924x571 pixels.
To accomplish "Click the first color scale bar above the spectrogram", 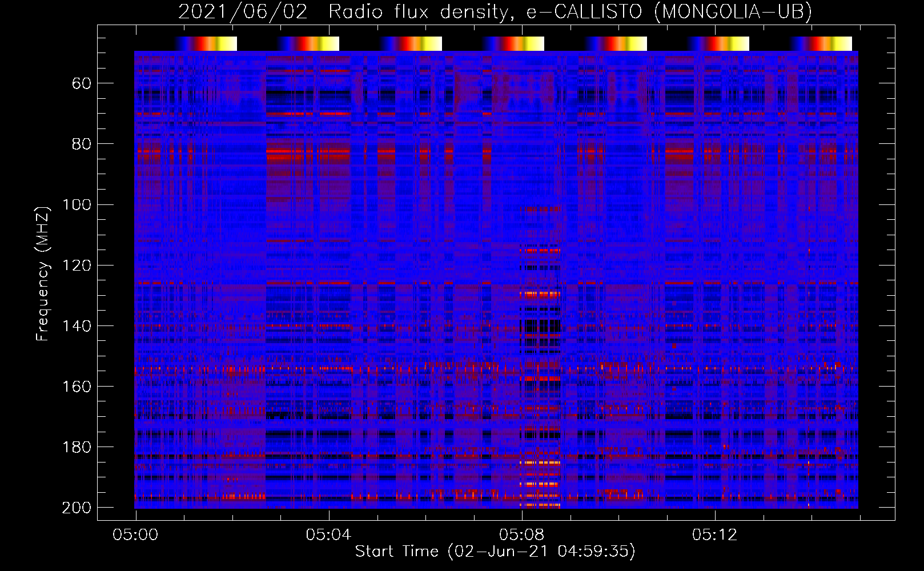I will [206, 43].
